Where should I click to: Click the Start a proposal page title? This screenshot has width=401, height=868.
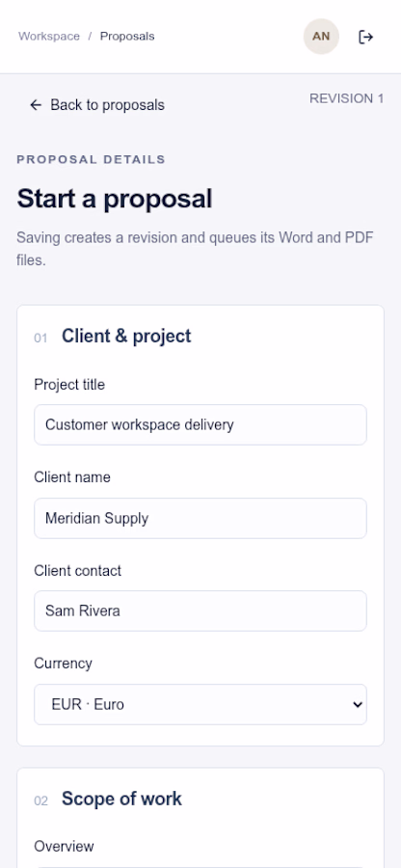(115, 199)
